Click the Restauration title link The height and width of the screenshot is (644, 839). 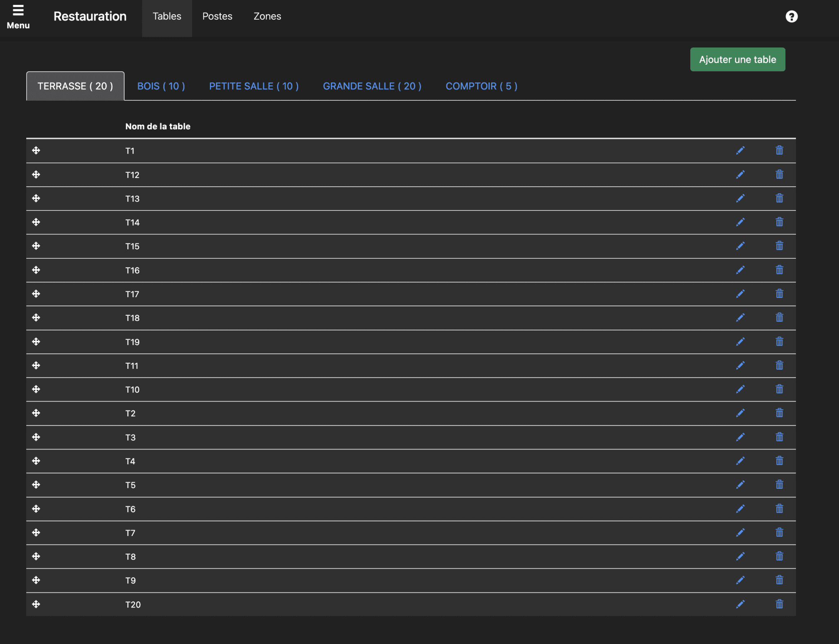point(90,16)
